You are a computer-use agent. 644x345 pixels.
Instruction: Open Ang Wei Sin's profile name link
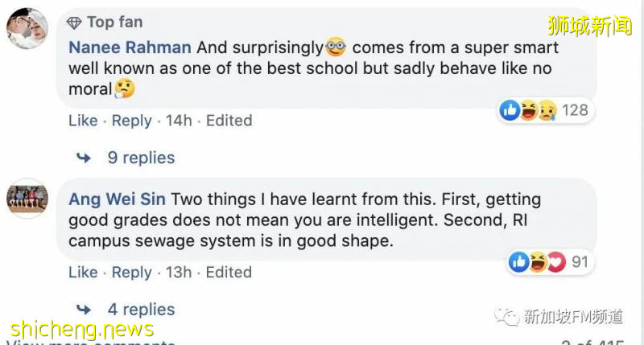point(117,199)
